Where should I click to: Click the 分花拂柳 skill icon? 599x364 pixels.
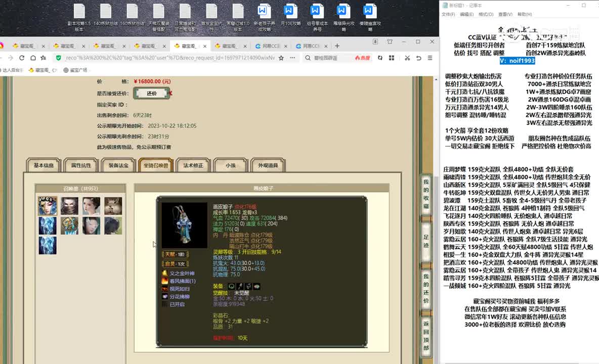coord(164,296)
